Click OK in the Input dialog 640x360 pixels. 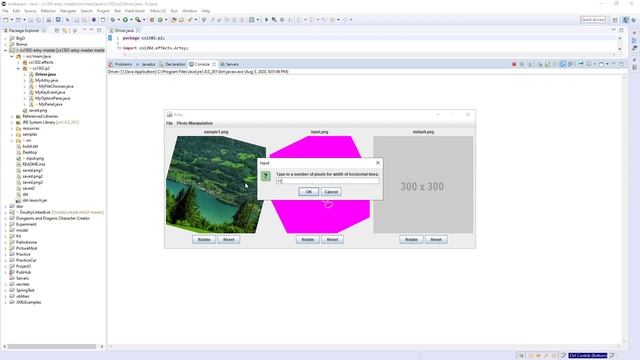(309, 192)
